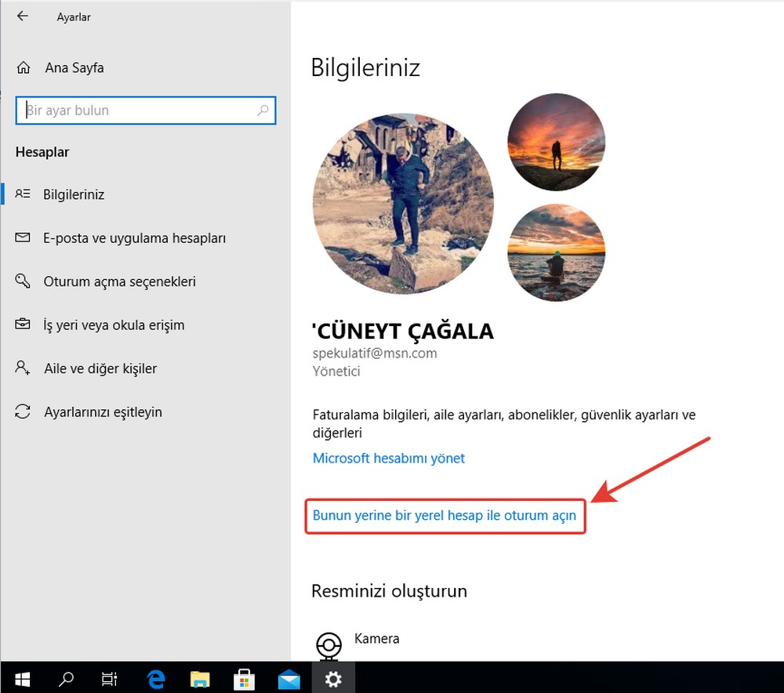Select Bilgileriniz in sidebar

[74, 194]
